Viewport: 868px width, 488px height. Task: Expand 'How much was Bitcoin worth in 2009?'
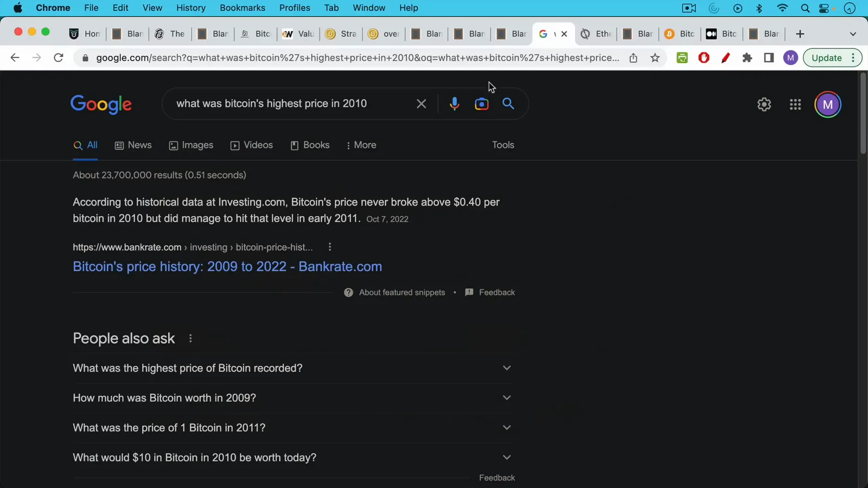(293, 398)
